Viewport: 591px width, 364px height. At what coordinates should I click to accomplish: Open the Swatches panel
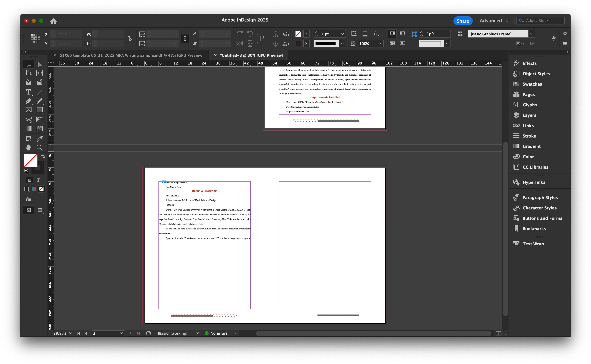pyautogui.click(x=532, y=84)
